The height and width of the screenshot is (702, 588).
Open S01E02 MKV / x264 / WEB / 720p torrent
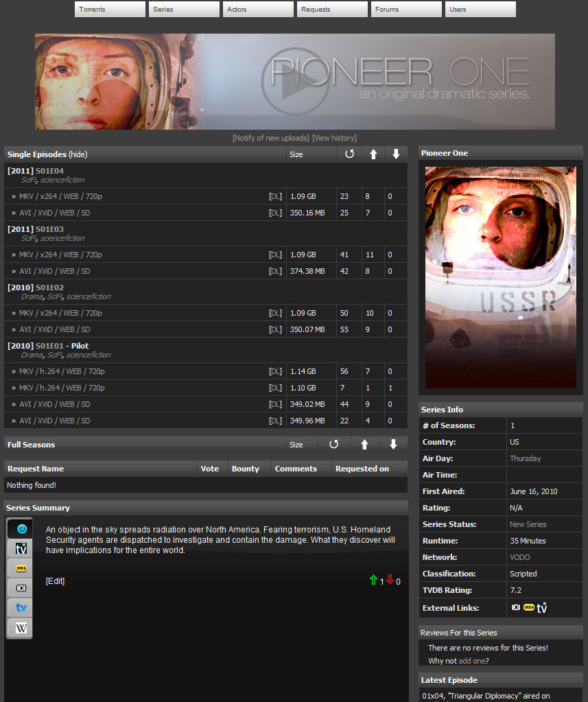coord(60,313)
